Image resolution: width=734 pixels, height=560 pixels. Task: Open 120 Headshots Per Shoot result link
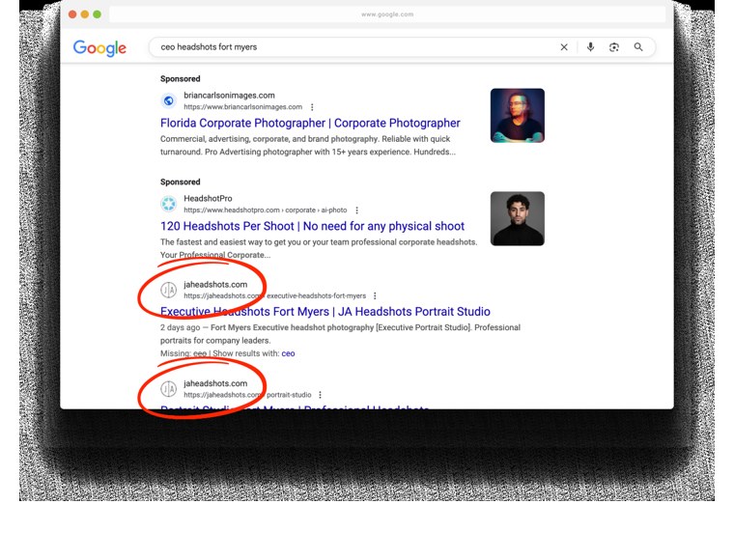click(312, 226)
